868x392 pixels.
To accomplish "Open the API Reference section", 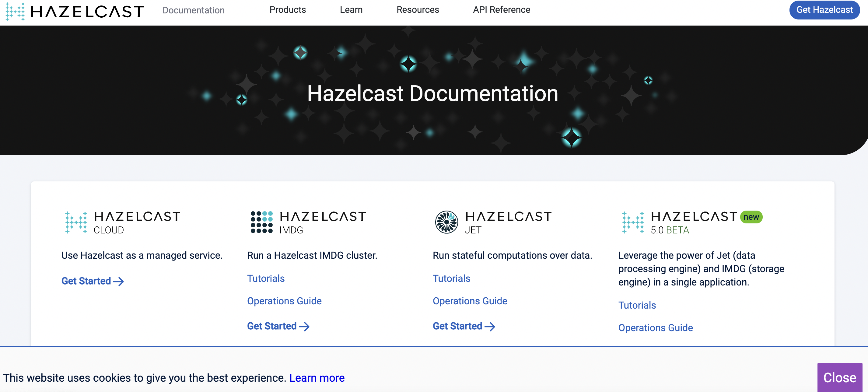I will coord(501,10).
